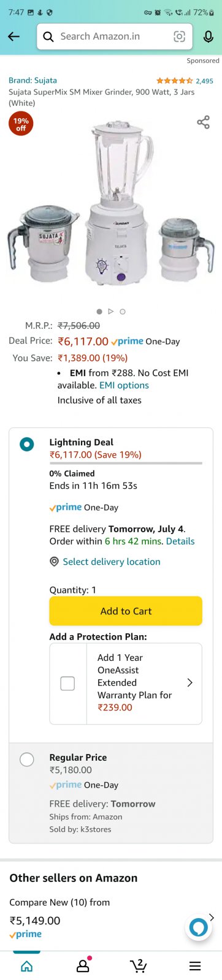Open Alexa assistant floating icon
The height and width of the screenshot is (980, 222).
pyautogui.click(x=198, y=927)
